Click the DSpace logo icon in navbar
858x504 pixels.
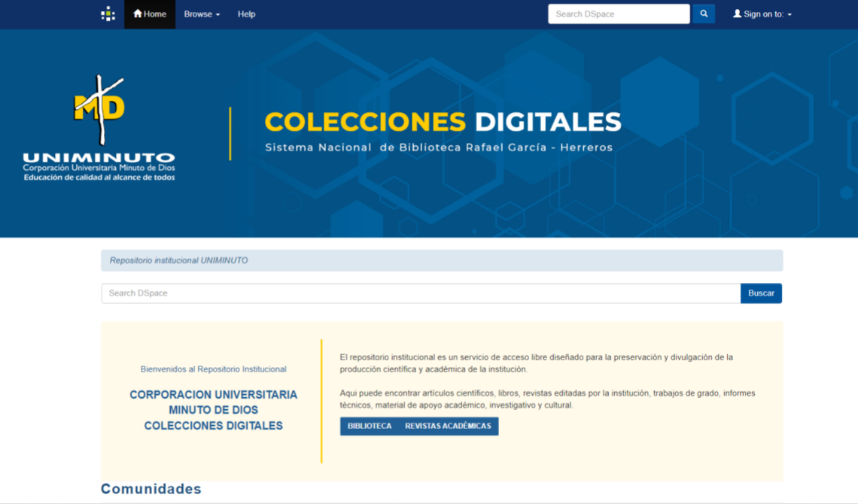(108, 14)
